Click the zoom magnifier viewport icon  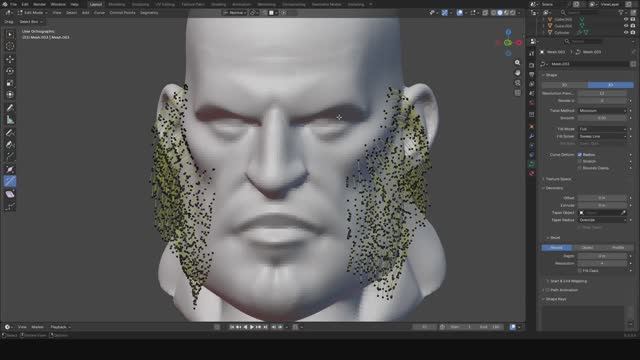517,62
